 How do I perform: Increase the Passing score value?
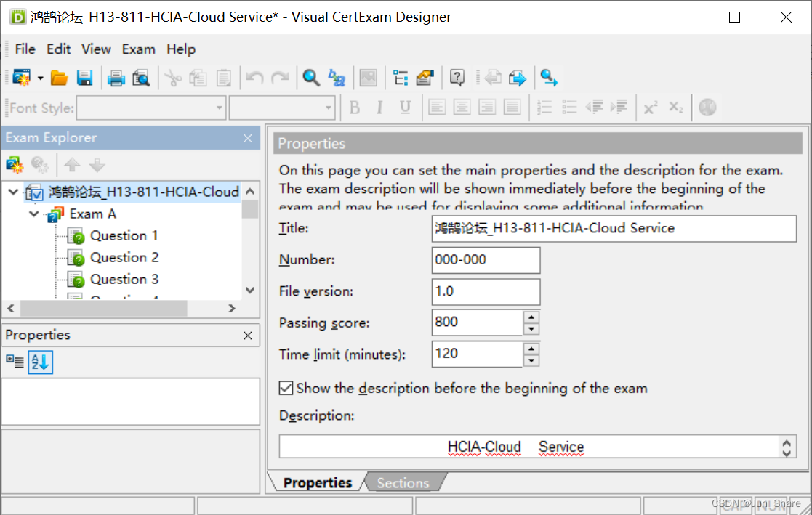point(531,317)
